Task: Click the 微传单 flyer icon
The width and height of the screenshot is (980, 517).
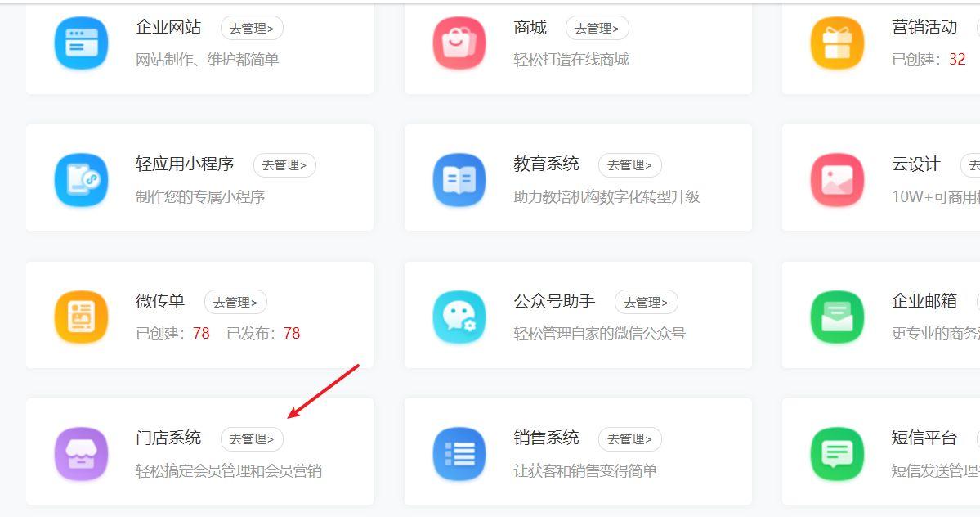Action: [x=81, y=317]
